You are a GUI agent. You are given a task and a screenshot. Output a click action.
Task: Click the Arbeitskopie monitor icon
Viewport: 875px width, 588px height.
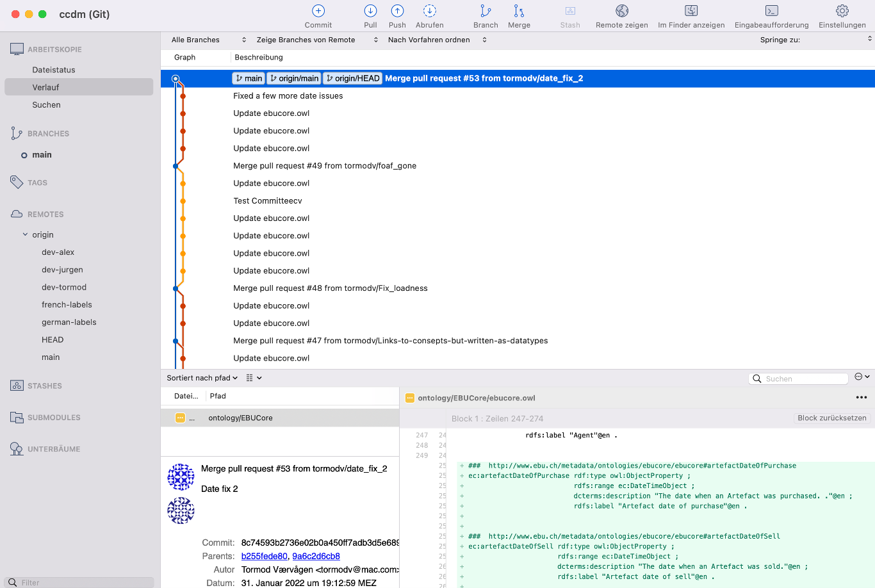point(17,49)
